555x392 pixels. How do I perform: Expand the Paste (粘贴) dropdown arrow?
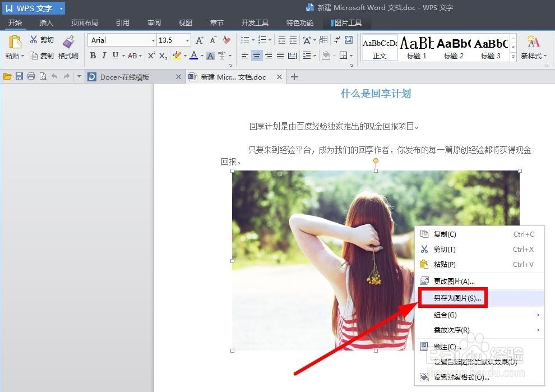(22, 56)
